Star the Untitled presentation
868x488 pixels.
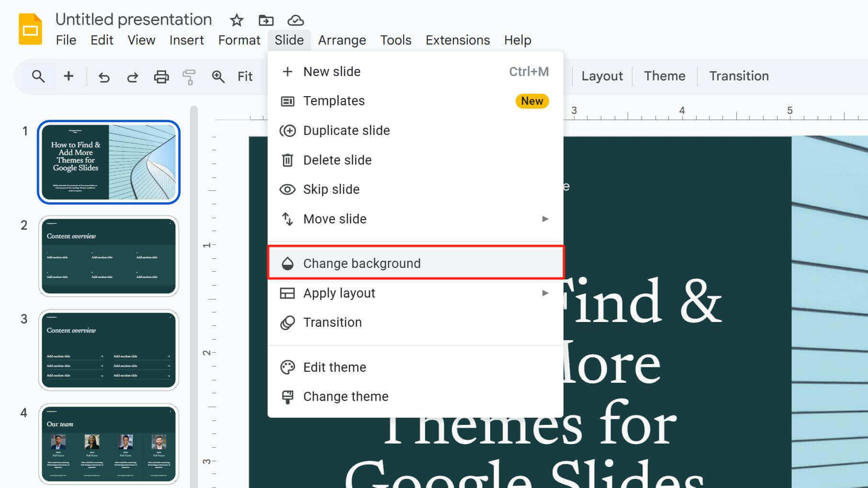coord(237,20)
